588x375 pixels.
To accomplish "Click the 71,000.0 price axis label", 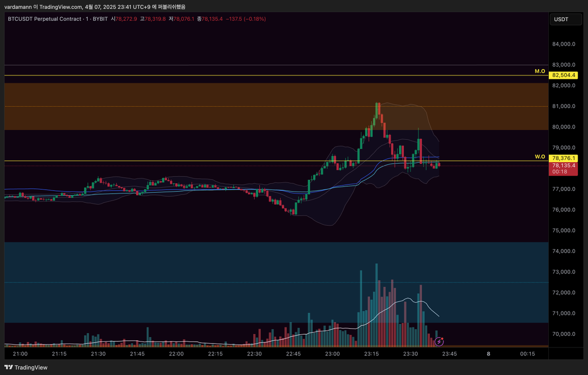I will coord(563,314).
